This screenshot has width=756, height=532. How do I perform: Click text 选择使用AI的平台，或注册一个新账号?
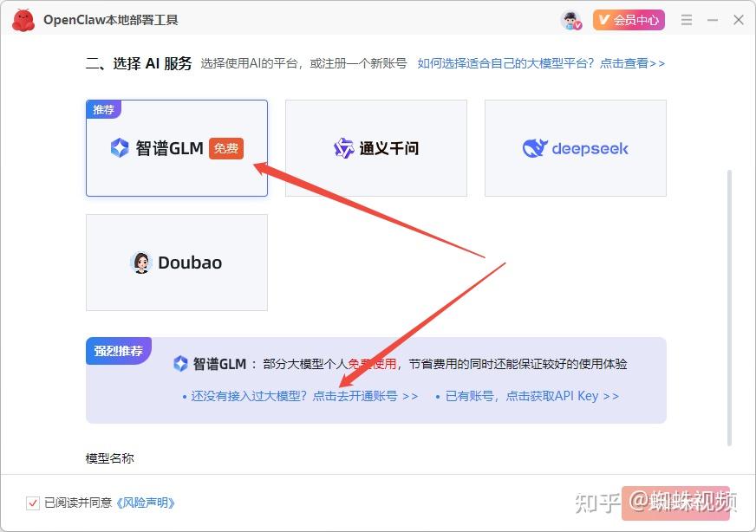[303, 63]
